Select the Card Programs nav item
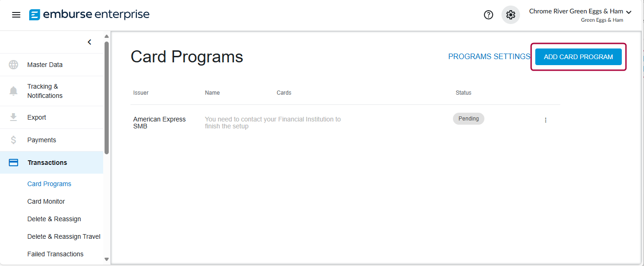 pyautogui.click(x=49, y=183)
